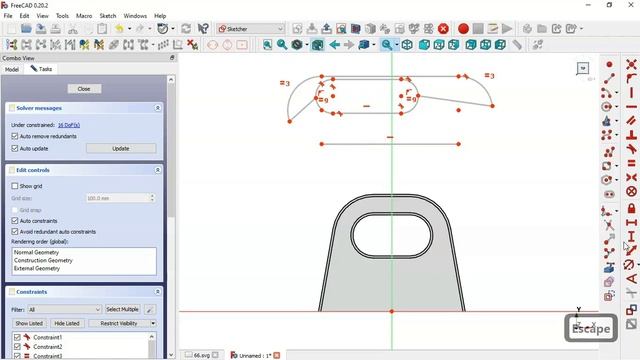Open the constraints Filter All dropdown
Viewport: 640px width, 360px height.
point(64,309)
